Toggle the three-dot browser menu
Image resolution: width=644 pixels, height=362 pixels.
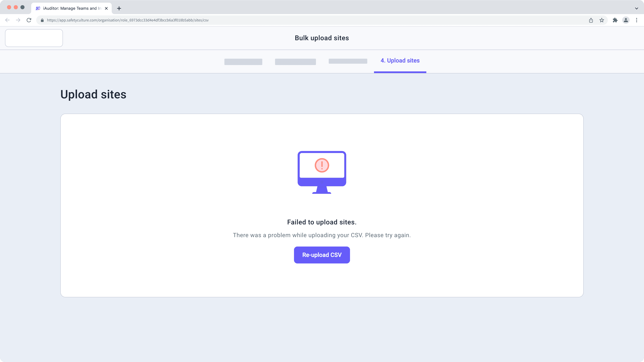tap(637, 20)
